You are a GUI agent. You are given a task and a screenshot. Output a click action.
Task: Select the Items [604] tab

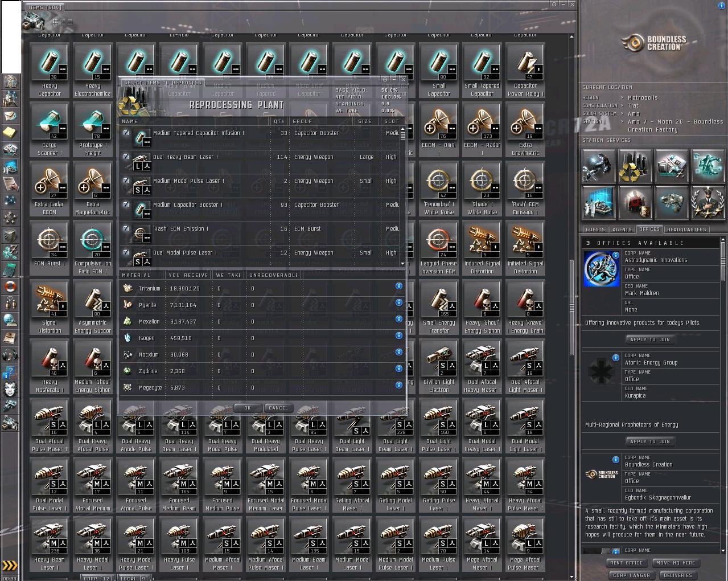(45, 7)
